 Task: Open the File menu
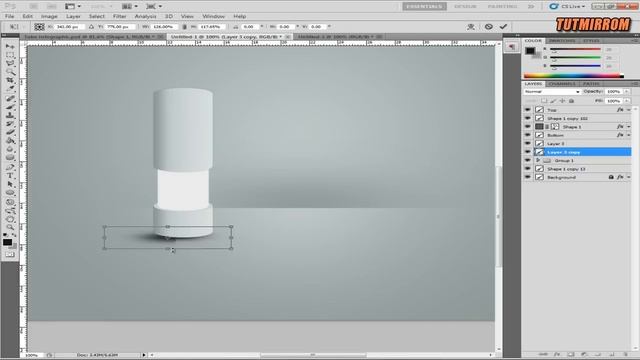[x=9, y=16]
